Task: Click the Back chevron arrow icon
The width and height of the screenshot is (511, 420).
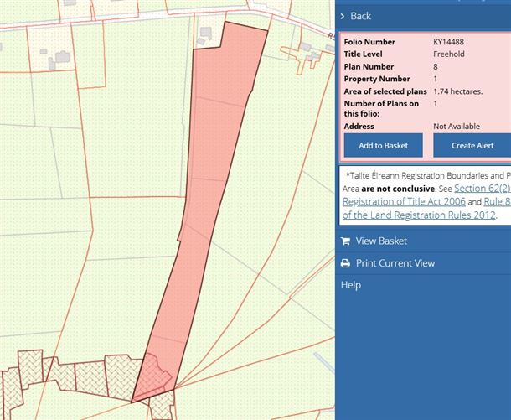Action: (343, 16)
